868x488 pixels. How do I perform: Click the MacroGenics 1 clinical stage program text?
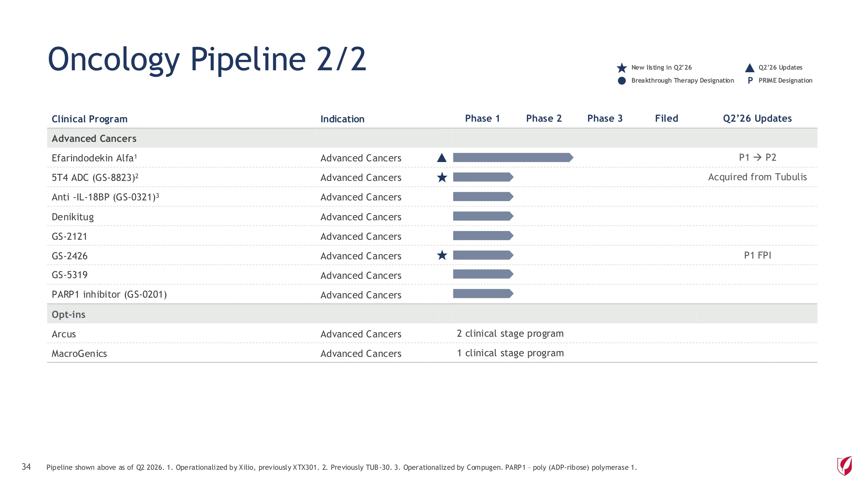(510, 353)
